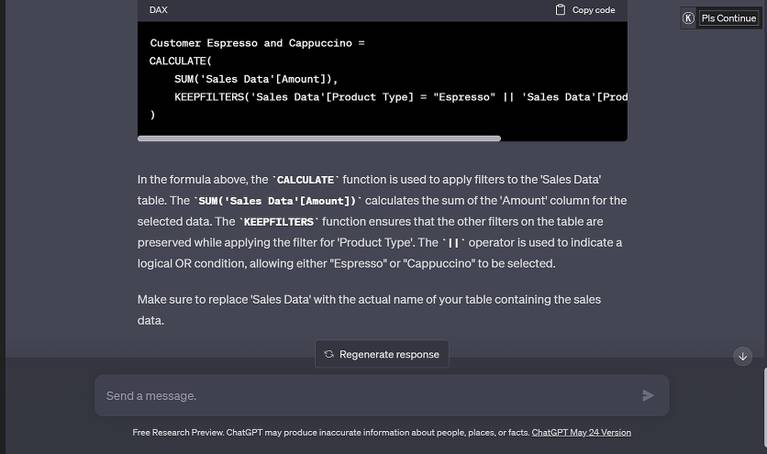767x454 pixels.
Task: Click the Pls Continue button
Action: tap(729, 18)
